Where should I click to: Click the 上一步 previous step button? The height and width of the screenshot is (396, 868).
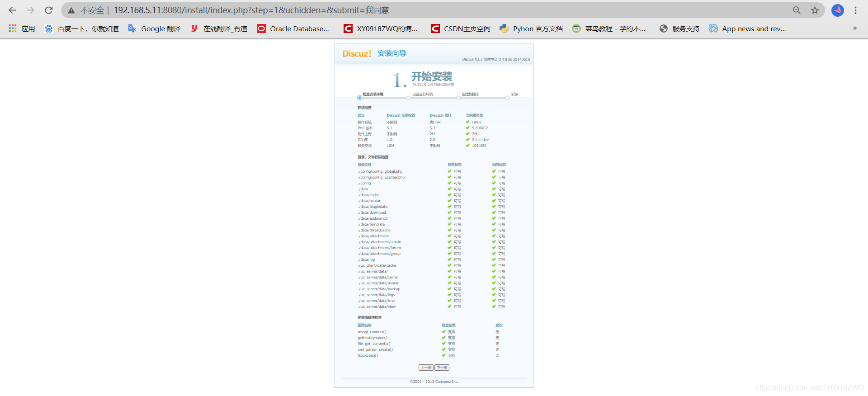(426, 368)
